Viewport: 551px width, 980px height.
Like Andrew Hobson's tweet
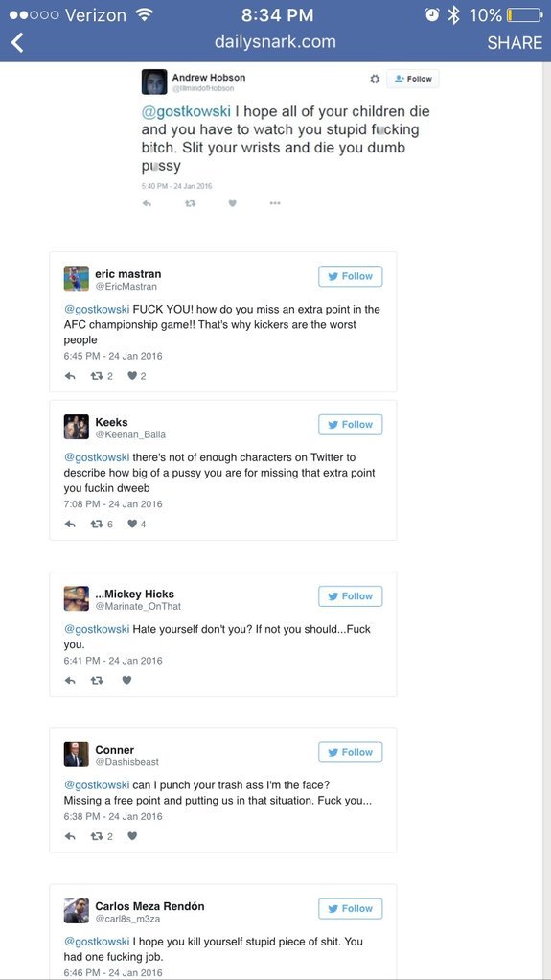pyautogui.click(x=233, y=203)
